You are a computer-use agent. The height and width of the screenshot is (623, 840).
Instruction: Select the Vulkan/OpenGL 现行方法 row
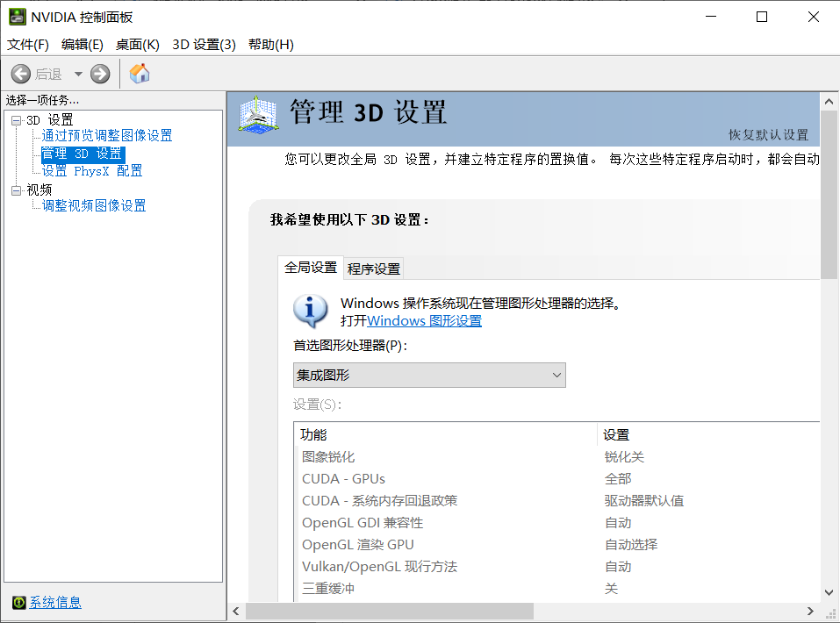[x=557, y=567]
